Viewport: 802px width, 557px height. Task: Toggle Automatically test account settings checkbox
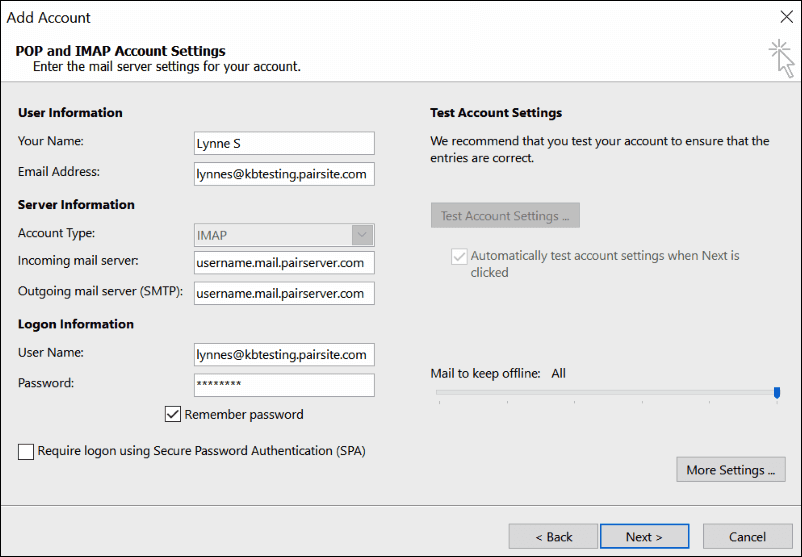(x=459, y=256)
